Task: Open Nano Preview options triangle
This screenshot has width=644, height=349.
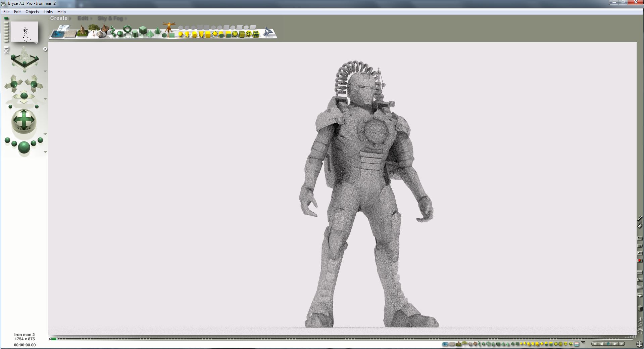Action: coord(36,43)
